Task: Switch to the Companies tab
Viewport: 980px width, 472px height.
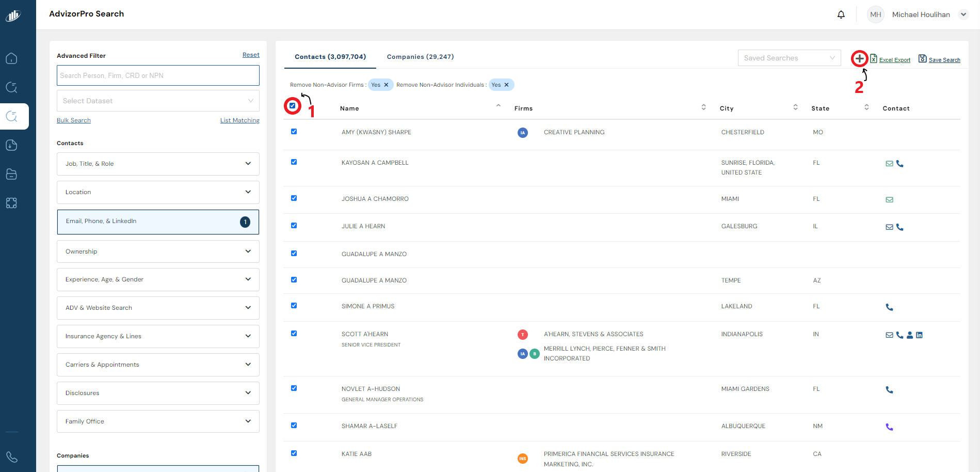Action: click(420, 57)
